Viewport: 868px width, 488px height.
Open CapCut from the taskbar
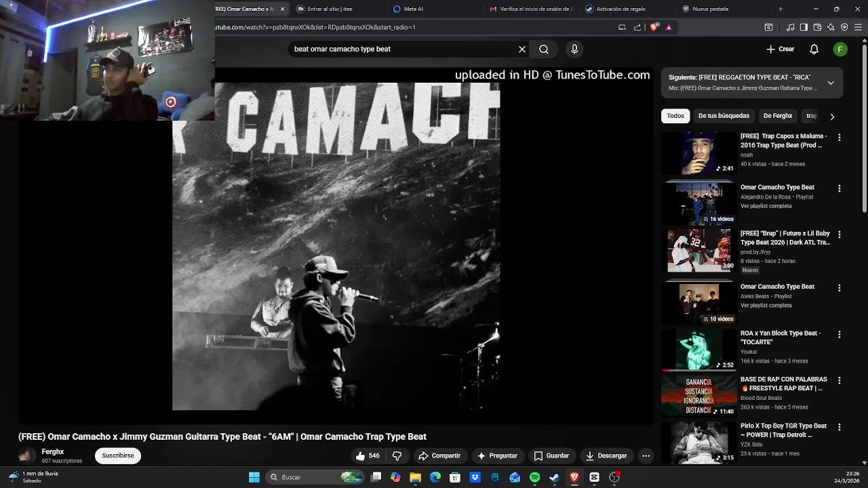pyautogui.click(x=594, y=477)
